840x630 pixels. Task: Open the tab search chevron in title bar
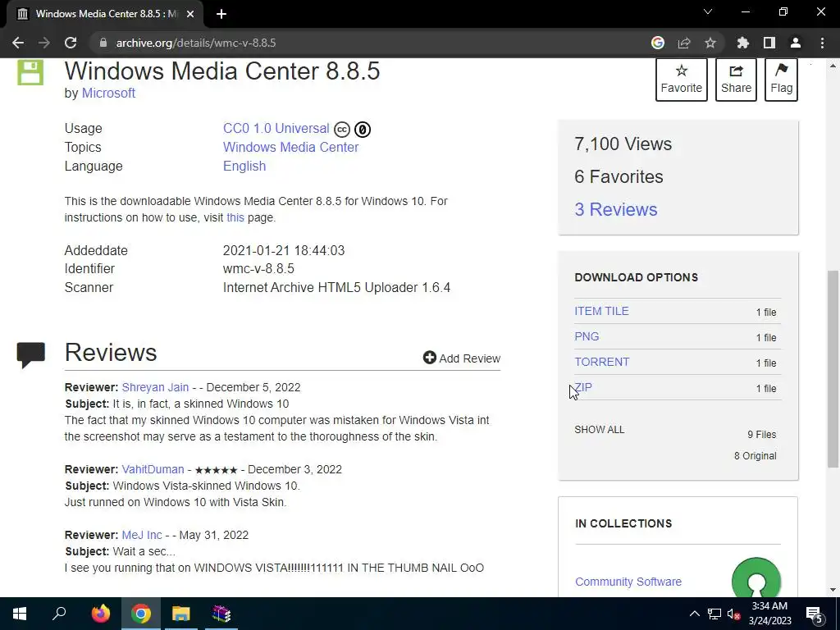(x=708, y=11)
